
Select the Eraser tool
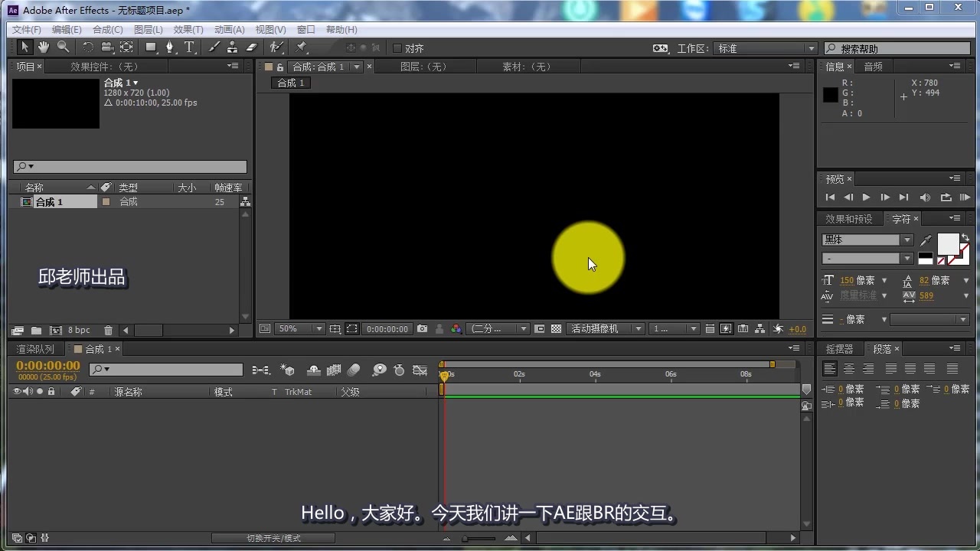coord(251,47)
